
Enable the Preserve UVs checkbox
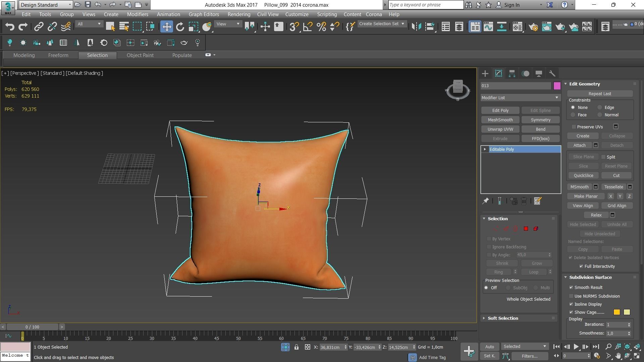pyautogui.click(x=574, y=127)
